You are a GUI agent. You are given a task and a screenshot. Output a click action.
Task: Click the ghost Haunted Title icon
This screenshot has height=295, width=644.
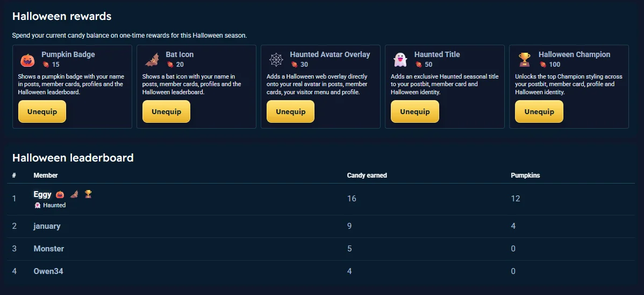tap(400, 60)
